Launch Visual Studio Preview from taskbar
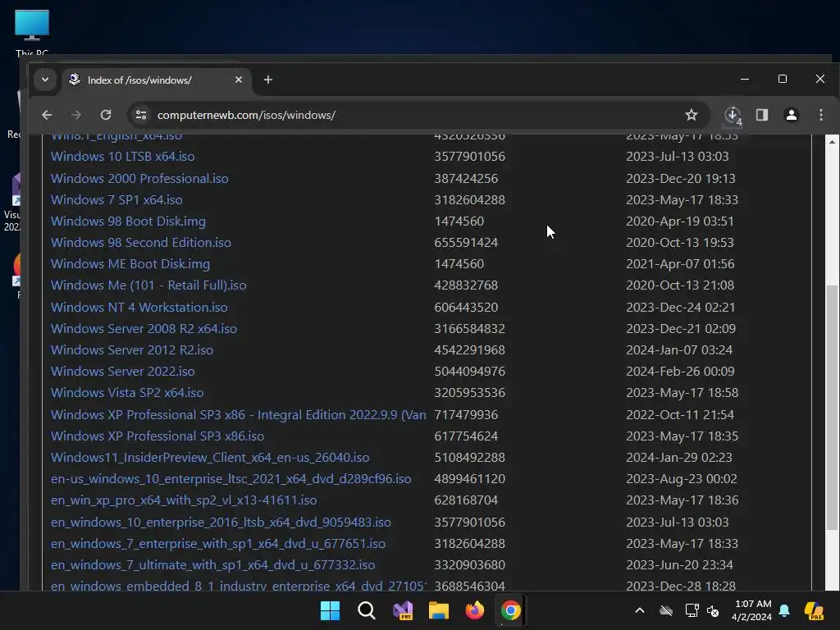Image resolution: width=840 pixels, height=630 pixels. pyautogui.click(x=402, y=610)
